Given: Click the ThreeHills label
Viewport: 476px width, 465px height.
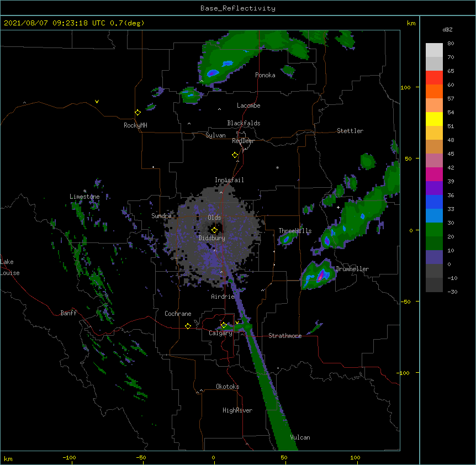Looking at the screenshot, I should coord(295,231).
